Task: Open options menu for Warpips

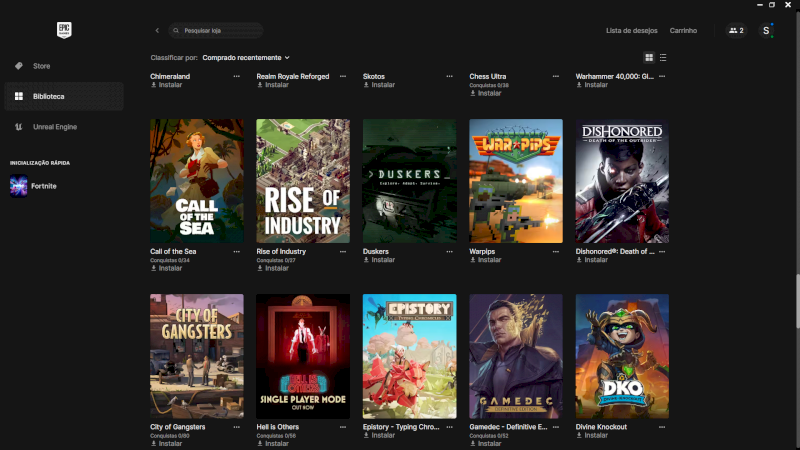Action: click(x=556, y=251)
